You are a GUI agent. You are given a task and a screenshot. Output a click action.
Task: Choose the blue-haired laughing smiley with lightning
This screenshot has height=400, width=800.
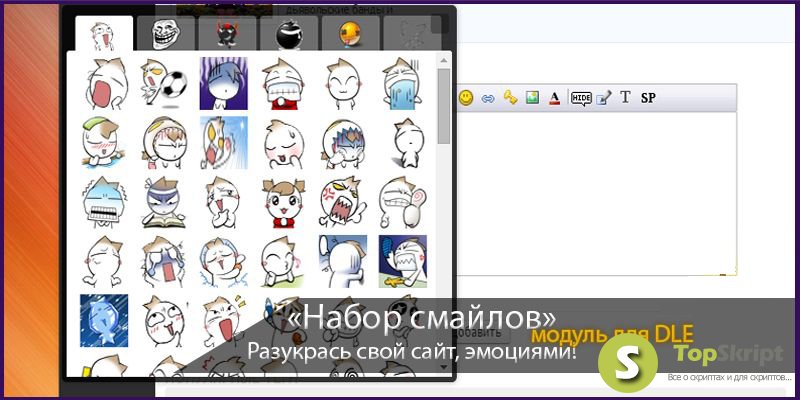coord(223,261)
